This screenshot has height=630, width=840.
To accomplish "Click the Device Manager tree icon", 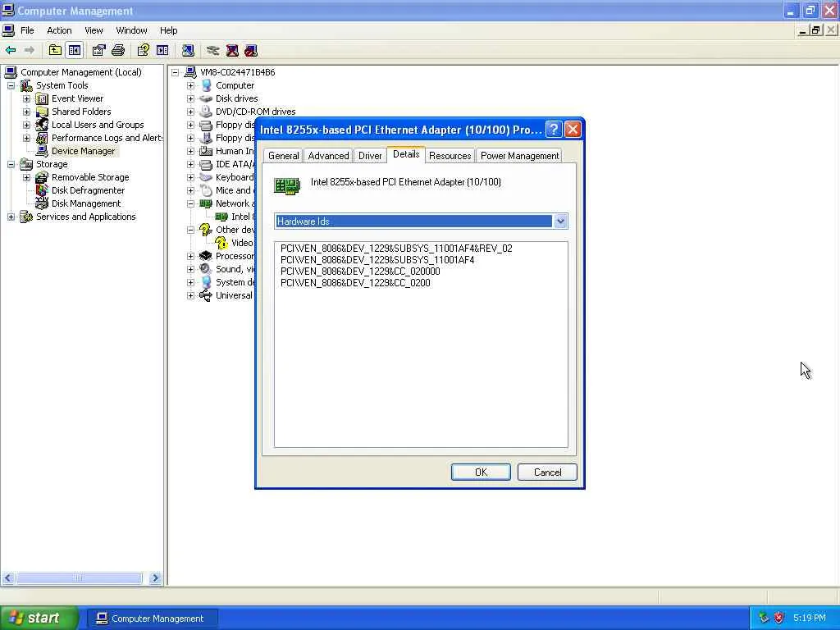I will 42,151.
